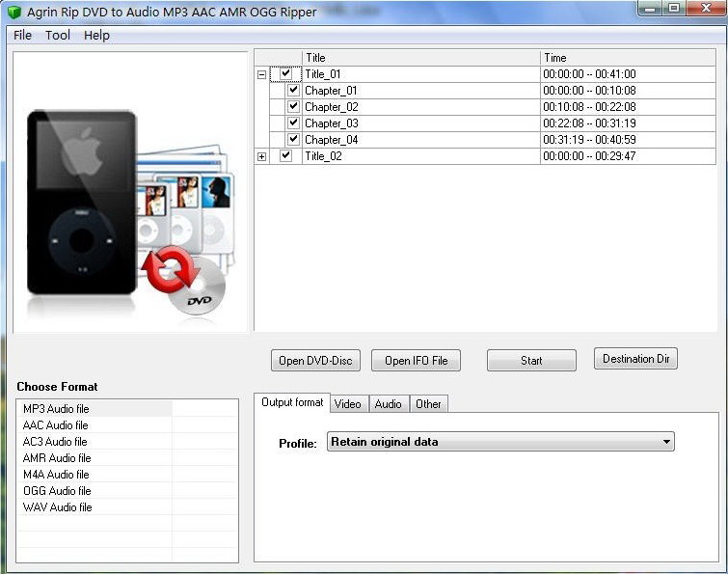Click the green app icon in title bar
Viewport: 728px width, 574px height.
point(14,13)
